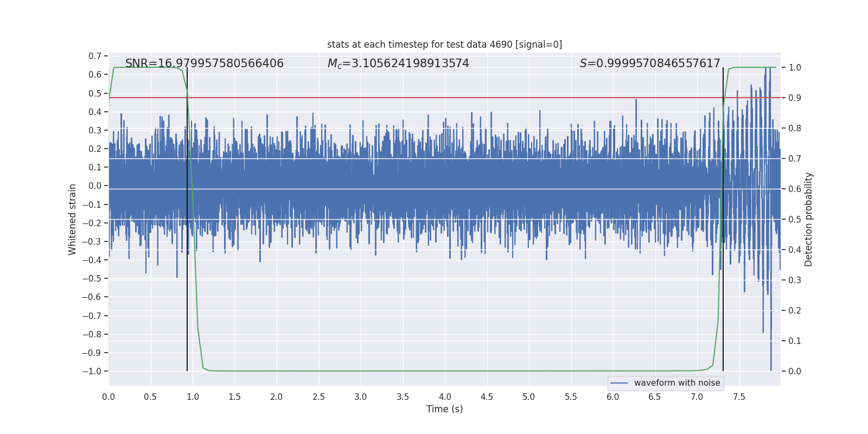Click the x-axis tick label 7.5

pos(739,397)
